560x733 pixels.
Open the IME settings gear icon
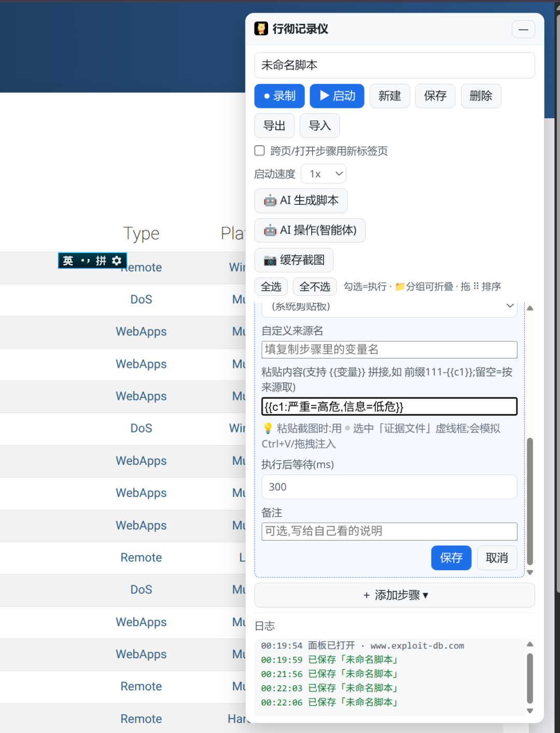point(117,260)
